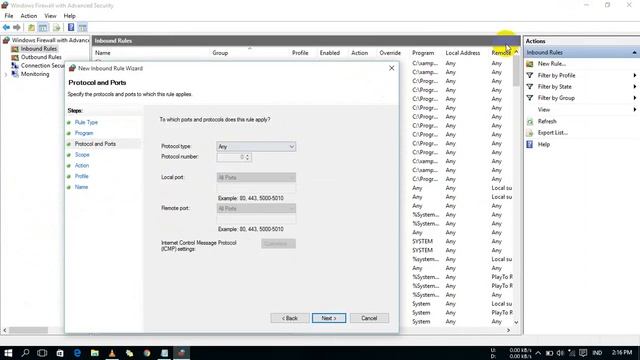
Task: Open Filter by Group in the Actions pane
Action: click(556, 98)
